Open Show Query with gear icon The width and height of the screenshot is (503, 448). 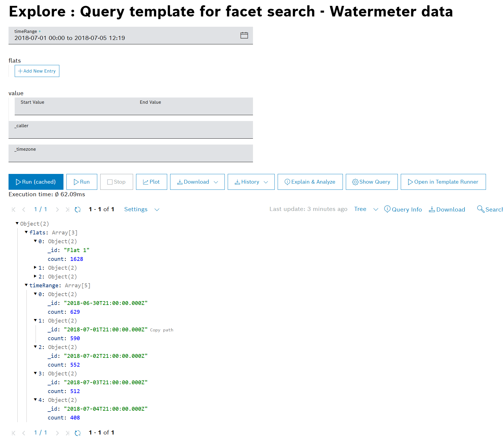tap(371, 182)
